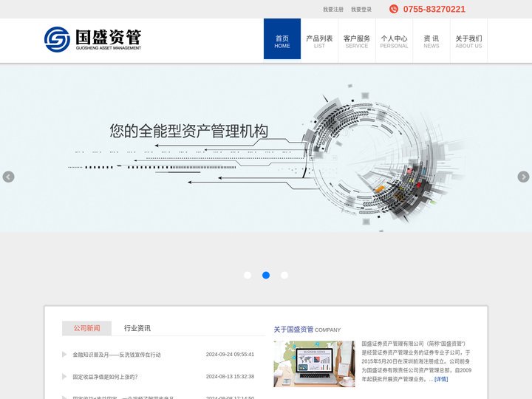Image resolution: width=532 pixels, height=399 pixels.
Task: Show the previous carousel slide
Action: click(x=8, y=177)
